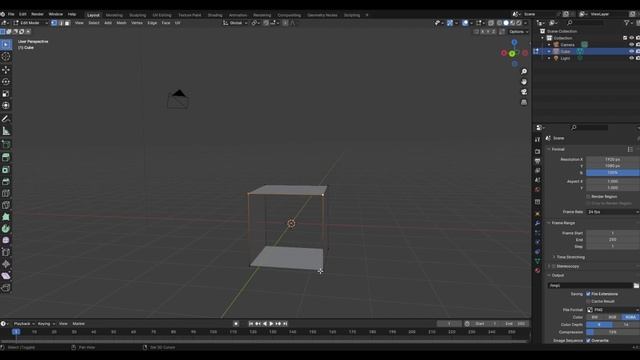The width and height of the screenshot is (640, 360).
Task: Select the Inset Faces tool
Action: (6, 169)
